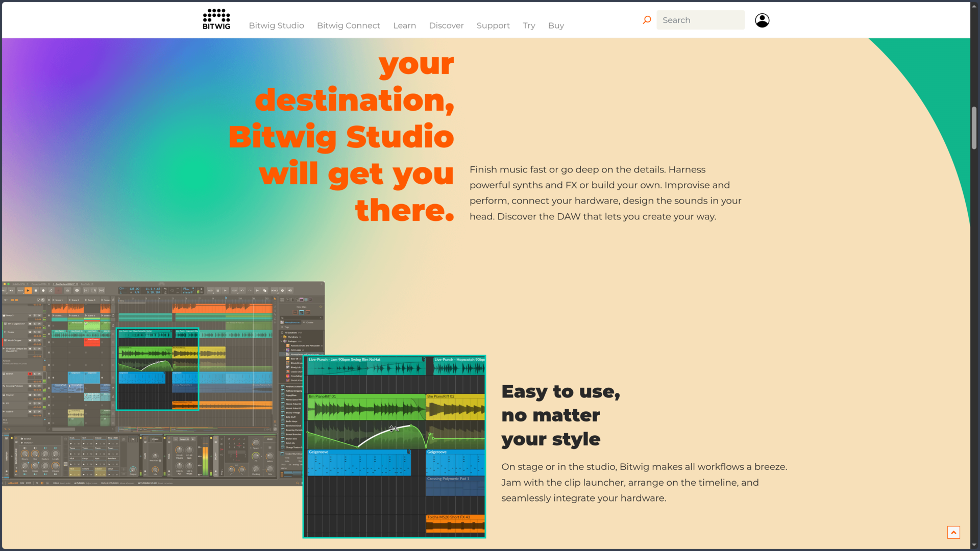Viewport: 980px width, 551px height.
Task: Click the orange search magnifier icon
Action: [x=647, y=20]
